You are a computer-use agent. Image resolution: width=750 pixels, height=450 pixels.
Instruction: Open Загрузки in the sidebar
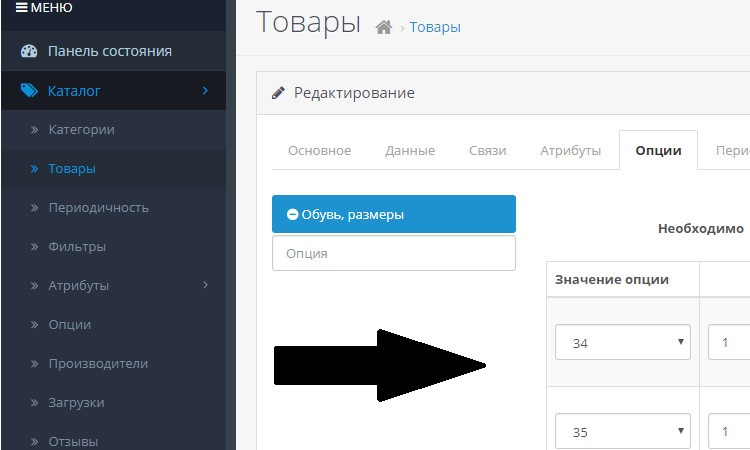coord(113,403)
